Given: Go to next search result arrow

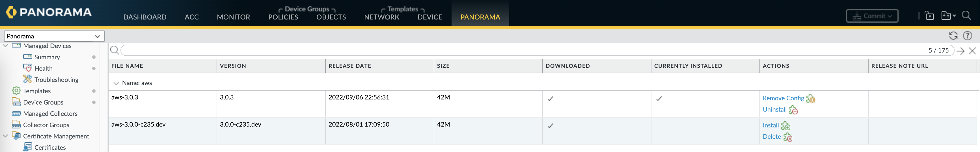Looking at the screenshot, I should pos(960,51).
